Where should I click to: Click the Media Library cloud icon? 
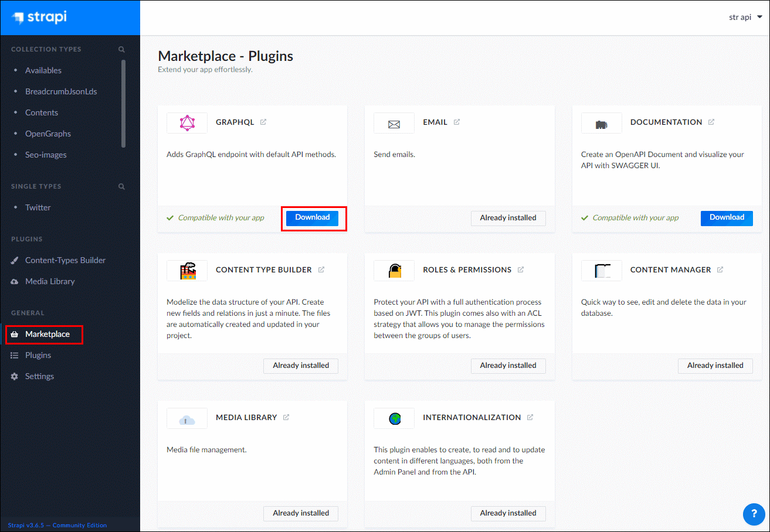(x=15, y=281)
